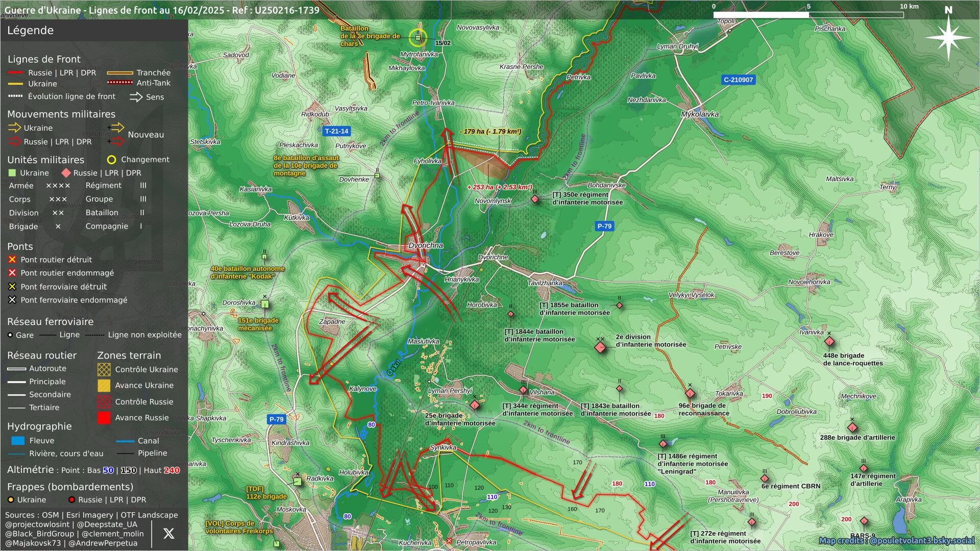Click the X (Twitter) logo in the sources box
Image resolution: width=980 pixels, height=551 pixels.
coord(168,534)
